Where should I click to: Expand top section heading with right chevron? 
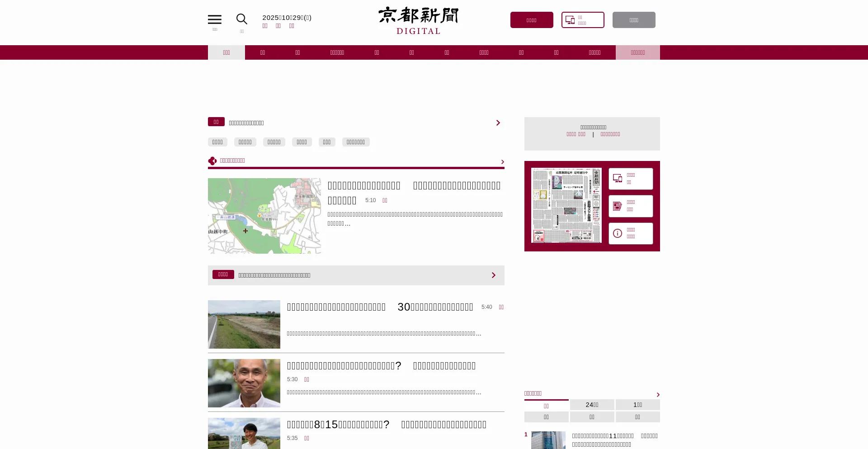pyautogui.click(x=502, y=162)
